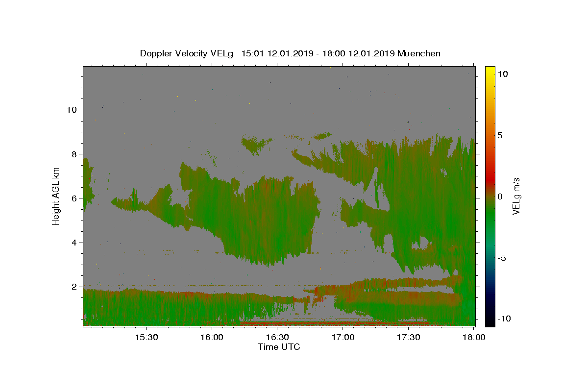This screenshot has width=588, height=392.
Task: Click the height tick label 10
Action: point(72,110)
